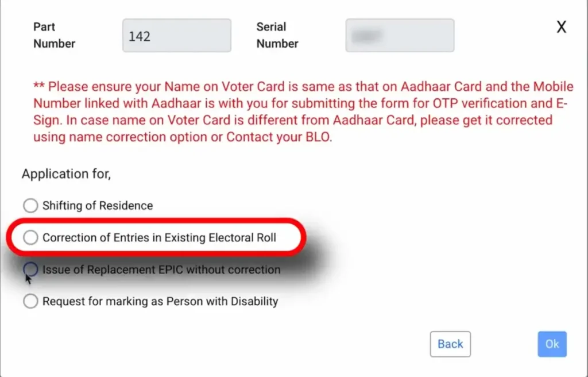Pick Request for marking as Person with Disability radio
588x377 pixels.
[x=30, y=301]
